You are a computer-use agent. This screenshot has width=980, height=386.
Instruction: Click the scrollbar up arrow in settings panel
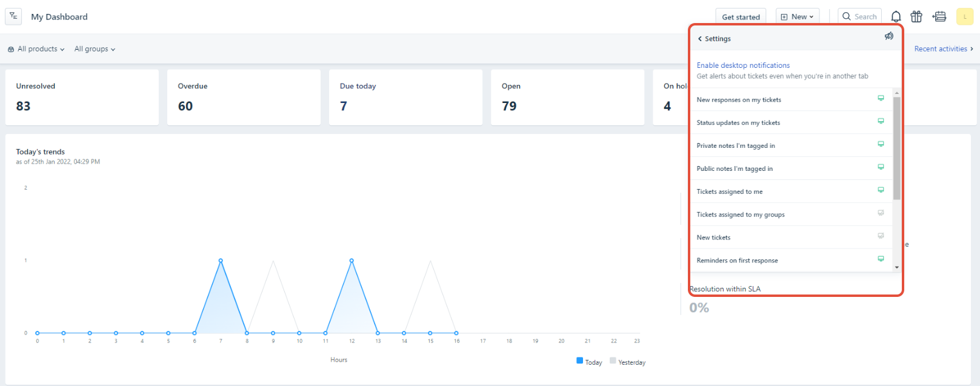coord(897,93)
